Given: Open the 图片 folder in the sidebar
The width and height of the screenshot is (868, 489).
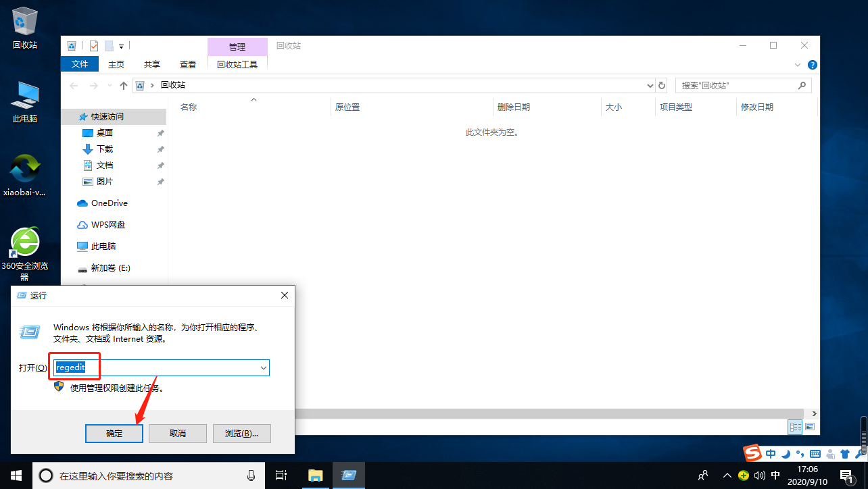Looking at the screenshot, I should pos(105,181).
